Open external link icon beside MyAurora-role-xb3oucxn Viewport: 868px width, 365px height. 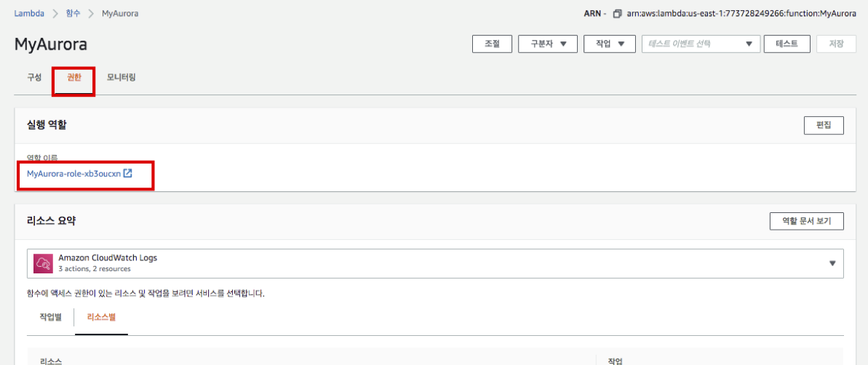click(128, 173)
